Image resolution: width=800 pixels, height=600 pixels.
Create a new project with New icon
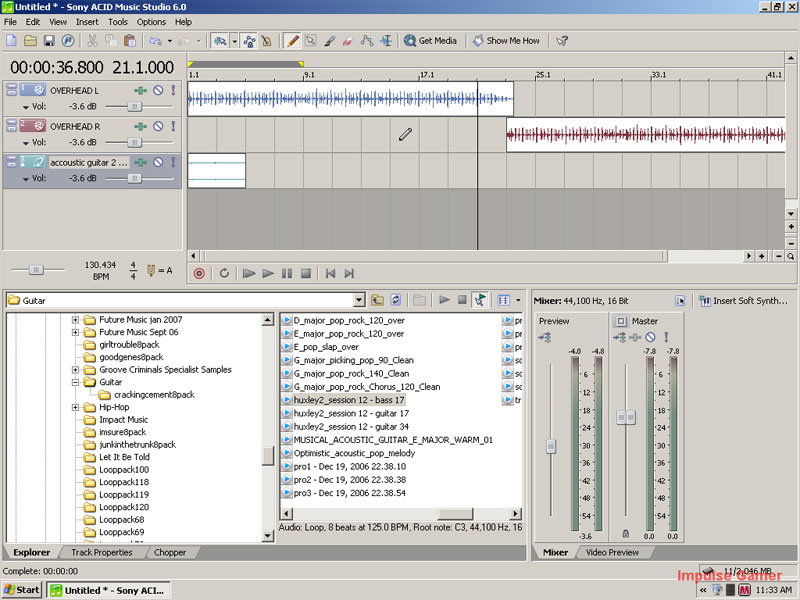(11, 41)
